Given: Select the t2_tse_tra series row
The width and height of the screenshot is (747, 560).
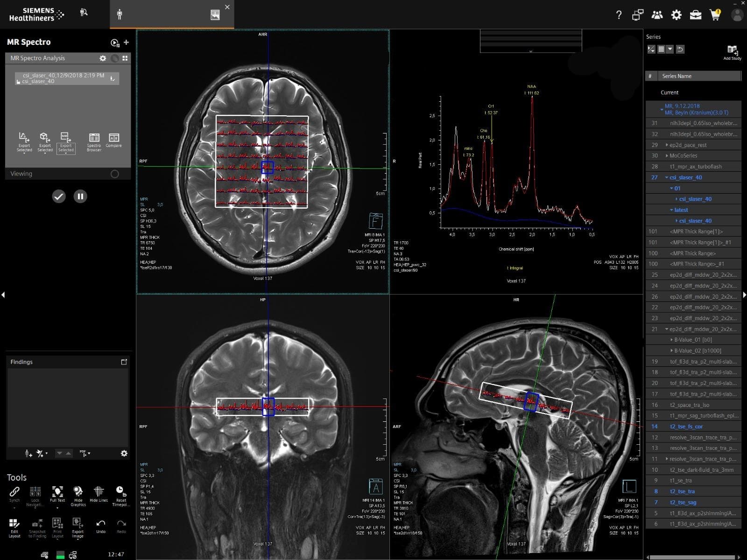Looking at the screenshot, I should coord(682,491).
